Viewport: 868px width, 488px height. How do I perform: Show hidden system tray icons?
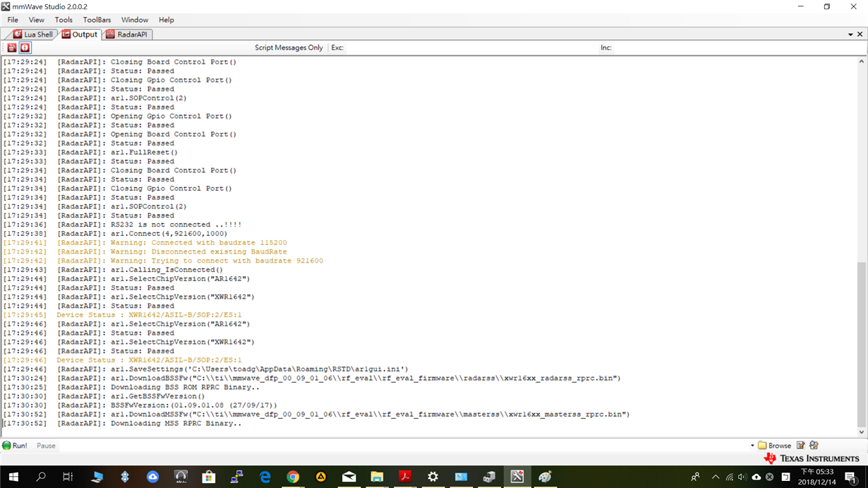pos(716,477)
